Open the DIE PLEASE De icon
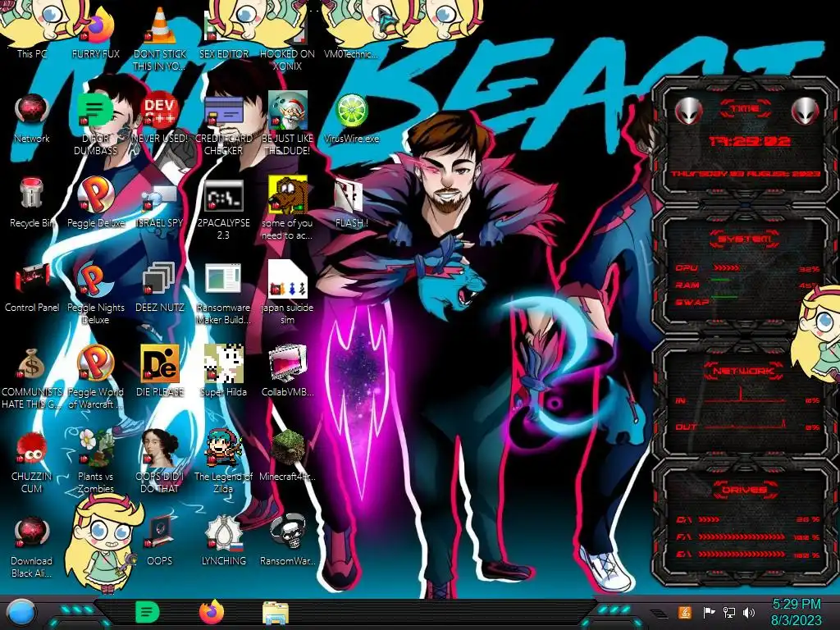 click(x=160, y=371)
